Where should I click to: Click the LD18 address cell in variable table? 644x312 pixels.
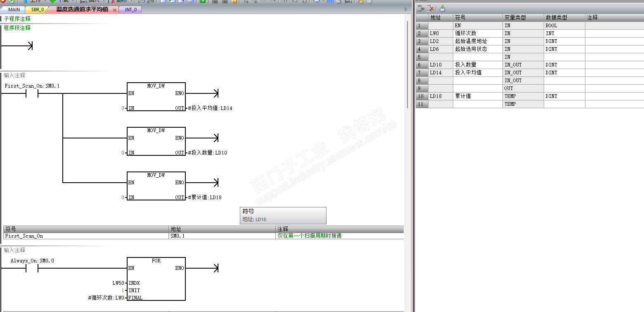440,96
